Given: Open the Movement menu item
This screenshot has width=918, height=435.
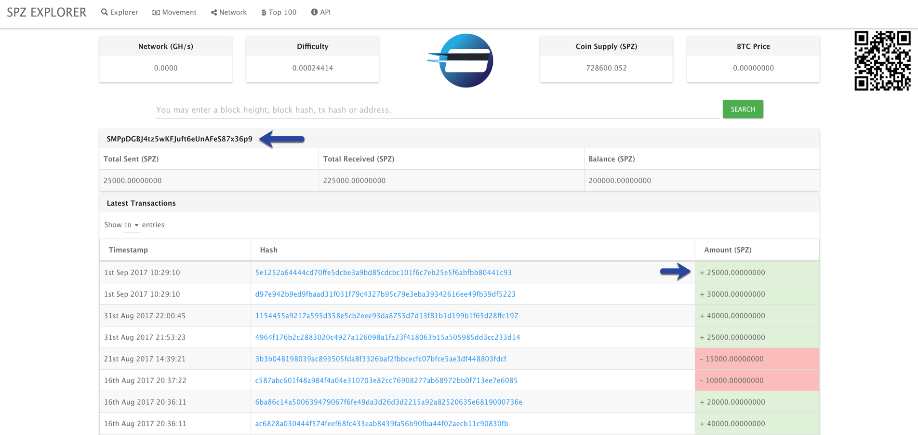Looking at the screenshot, I should [179, 13].
